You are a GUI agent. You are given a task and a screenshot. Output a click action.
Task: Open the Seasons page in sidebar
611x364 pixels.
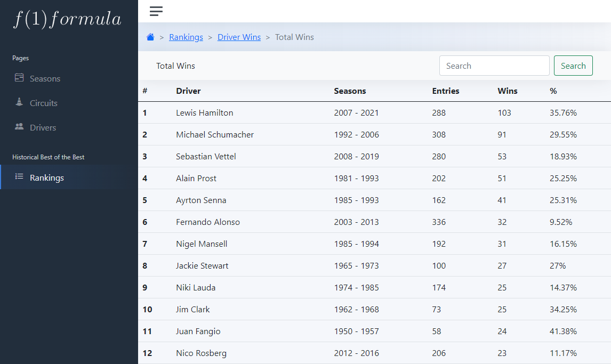point(45,79)
